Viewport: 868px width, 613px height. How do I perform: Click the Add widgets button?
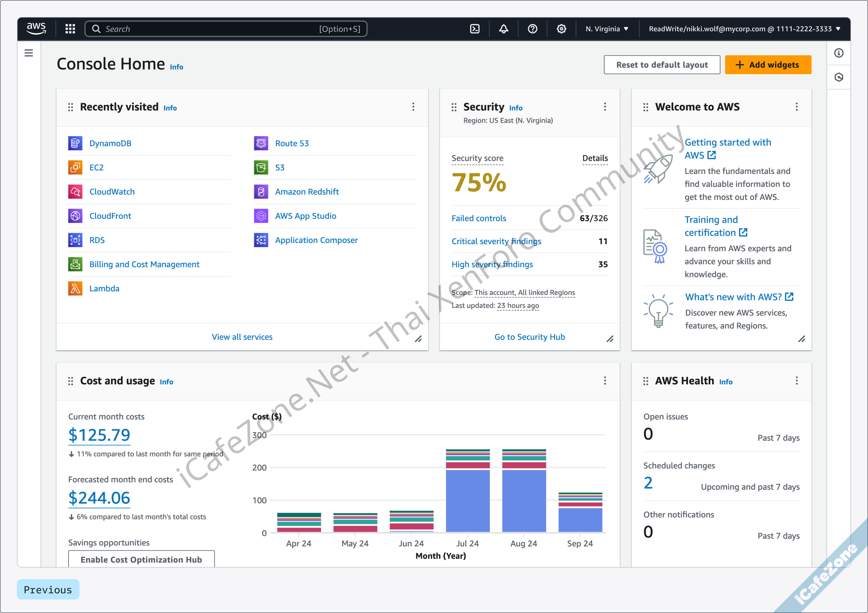point(768,65)
